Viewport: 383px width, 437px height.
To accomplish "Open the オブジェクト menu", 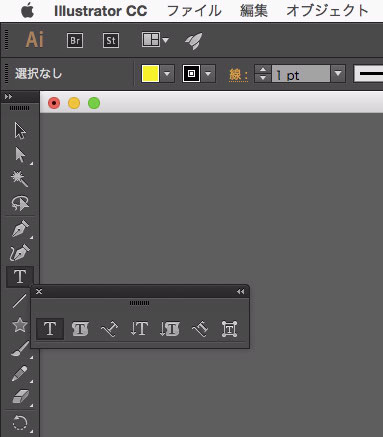I will coord(327,11).
